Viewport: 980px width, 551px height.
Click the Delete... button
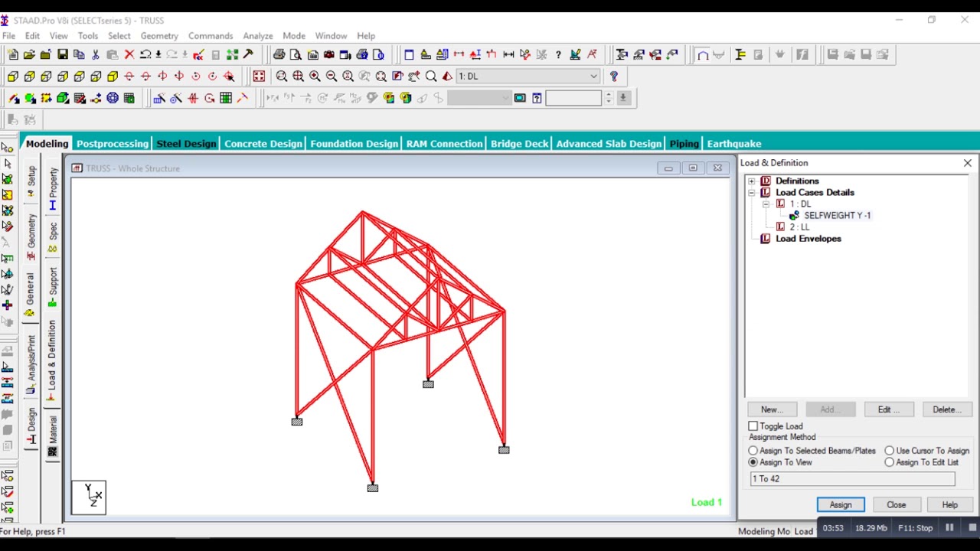click(x=947, y=409)
